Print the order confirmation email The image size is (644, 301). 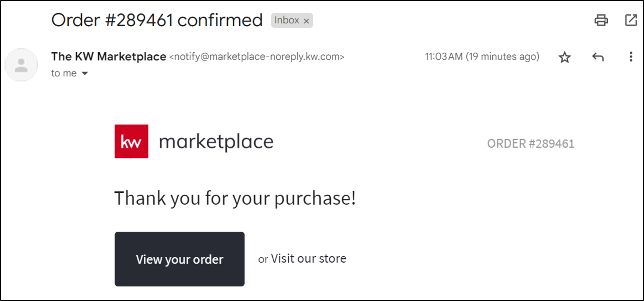(601, 20)
